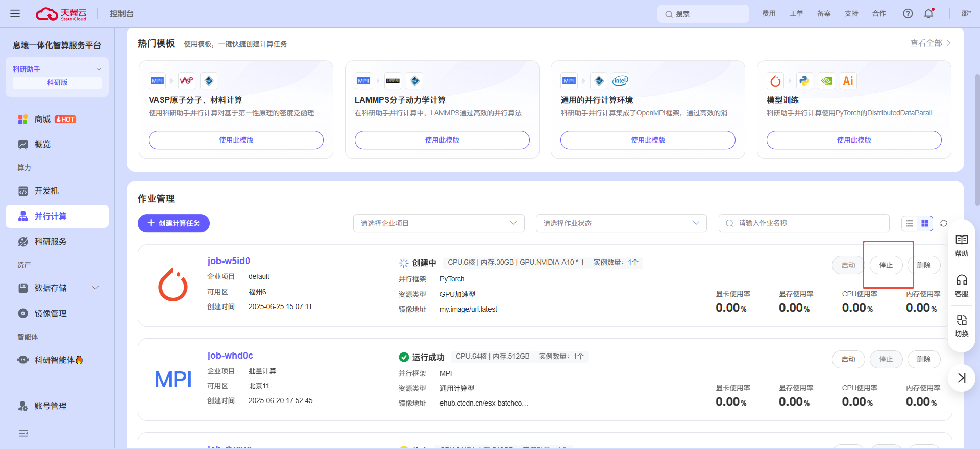Click 创建计算任务 button

point(174,223)
